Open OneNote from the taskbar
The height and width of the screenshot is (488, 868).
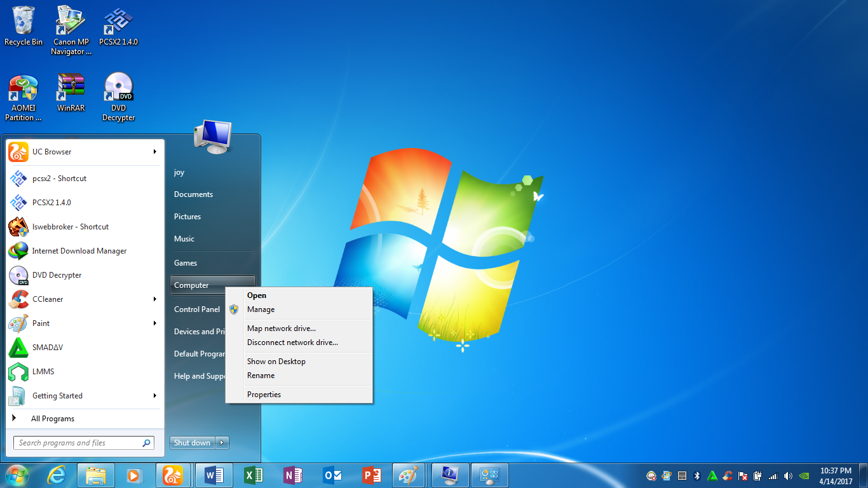pyautogui.click(x=292, y=475)
